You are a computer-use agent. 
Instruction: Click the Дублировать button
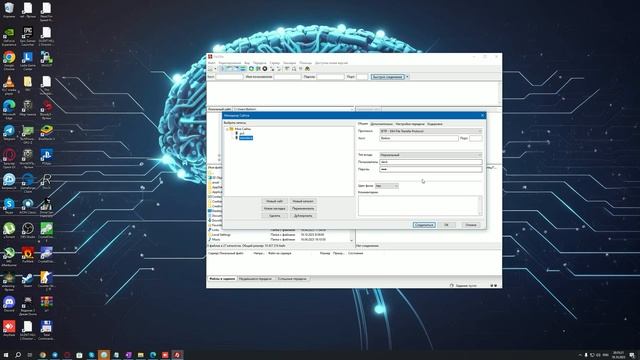coord(303,216)
